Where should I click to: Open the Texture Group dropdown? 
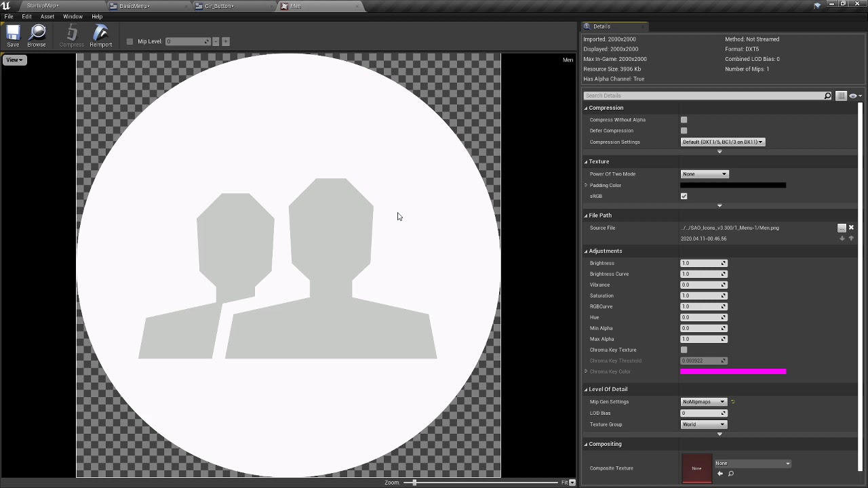click(704, 424)
